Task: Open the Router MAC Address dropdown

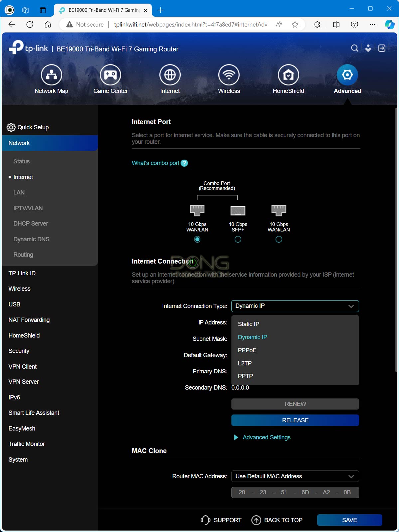Action: (295, 476)
